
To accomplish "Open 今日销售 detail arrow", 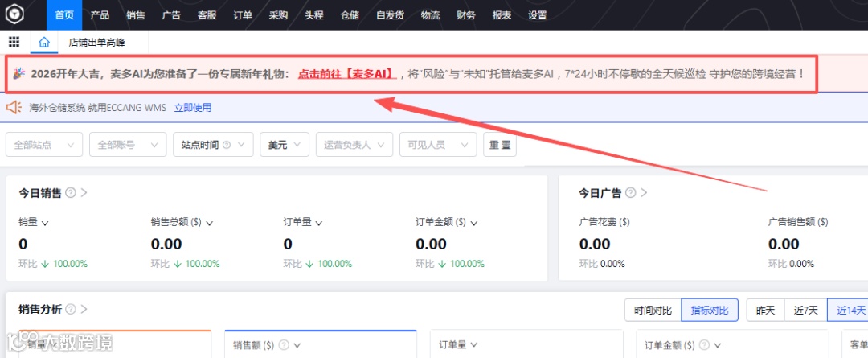I will [84, 193].
